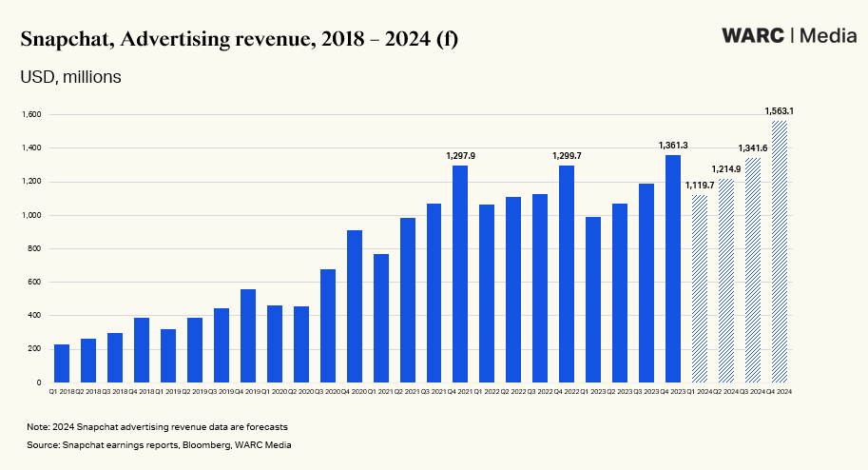The width and height of the screenshot is (868, 470).
Task: Click the Q1 2023 bar
Action: (593, 300)
